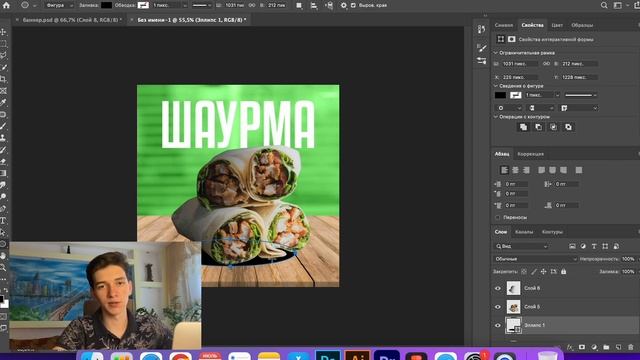Open the layer filter Вид dropdown
640x360 pixels.
click(522, 246)
